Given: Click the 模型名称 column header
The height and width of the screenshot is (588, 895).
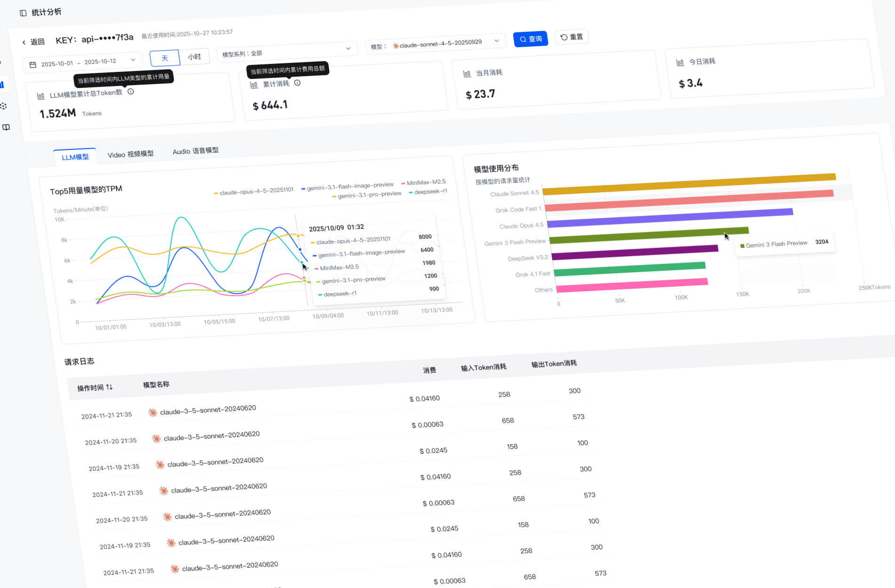Looking at the screenshot, I should [x=156, y=384].
